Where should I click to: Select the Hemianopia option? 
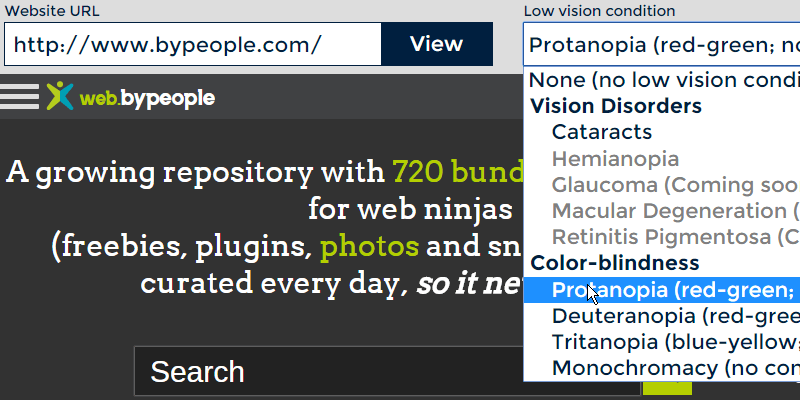(x=615, y=158)
